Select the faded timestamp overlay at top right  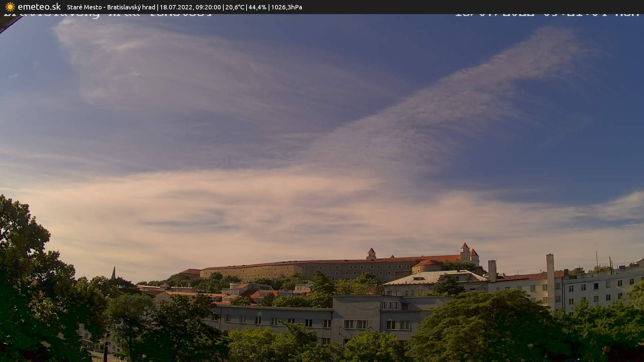[547, 14]
